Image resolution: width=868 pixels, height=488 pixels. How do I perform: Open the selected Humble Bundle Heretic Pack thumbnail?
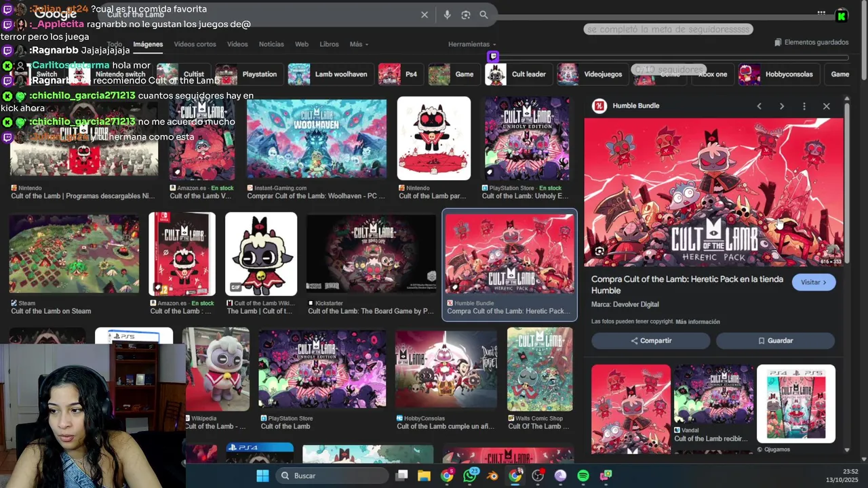pyautogui.click(x=509, y=254)
